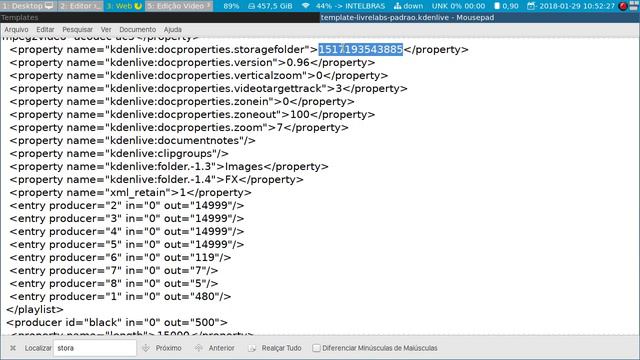Click the 'docproperties.zoom' line
Screen dimensions: 640x360
(x=179, y=128)
